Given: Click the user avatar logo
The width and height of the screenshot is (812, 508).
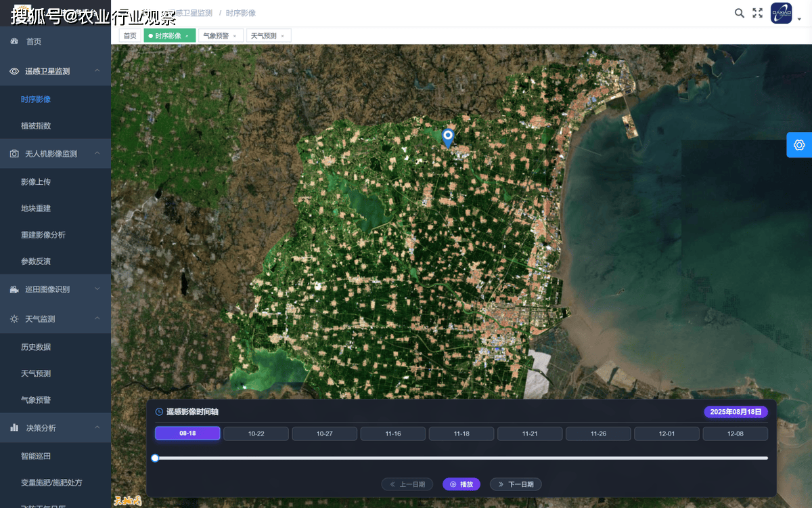Looking at the screenshot, I should click(782, 14).
